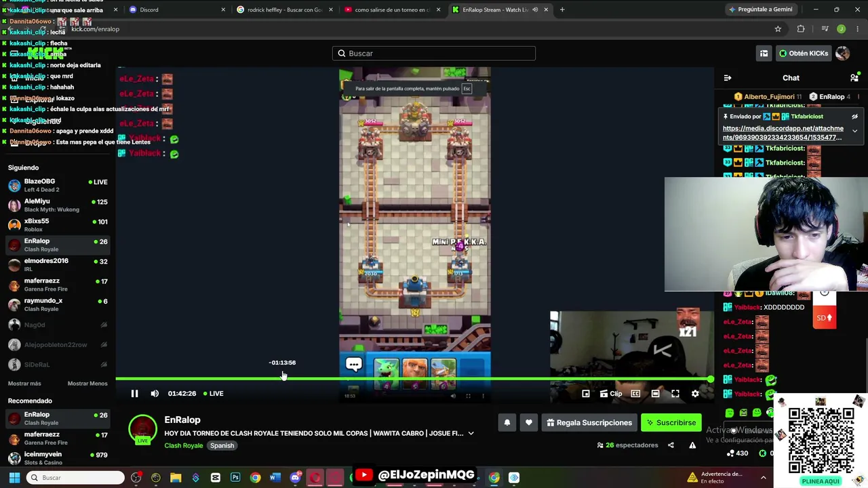
Task: Open iceinmyvein recommended channel
Action: (x=58, y=458)
